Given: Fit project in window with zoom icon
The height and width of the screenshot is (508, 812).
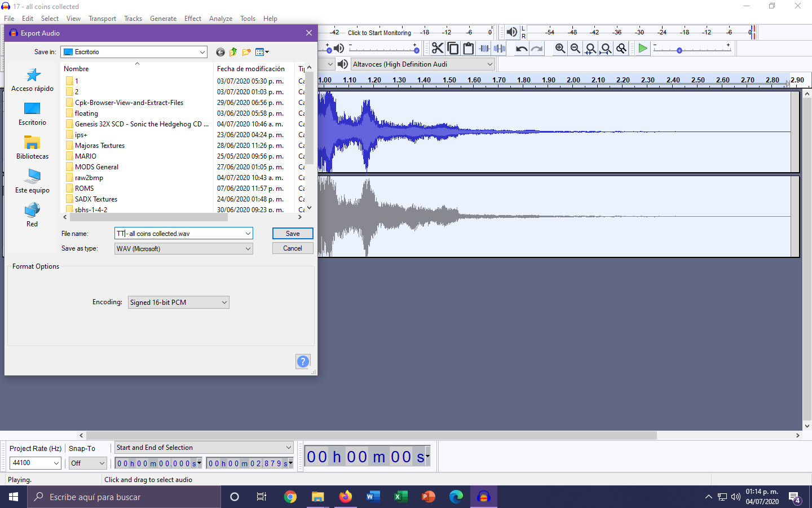Looking at the screenshot, I should tap(606, 48).
